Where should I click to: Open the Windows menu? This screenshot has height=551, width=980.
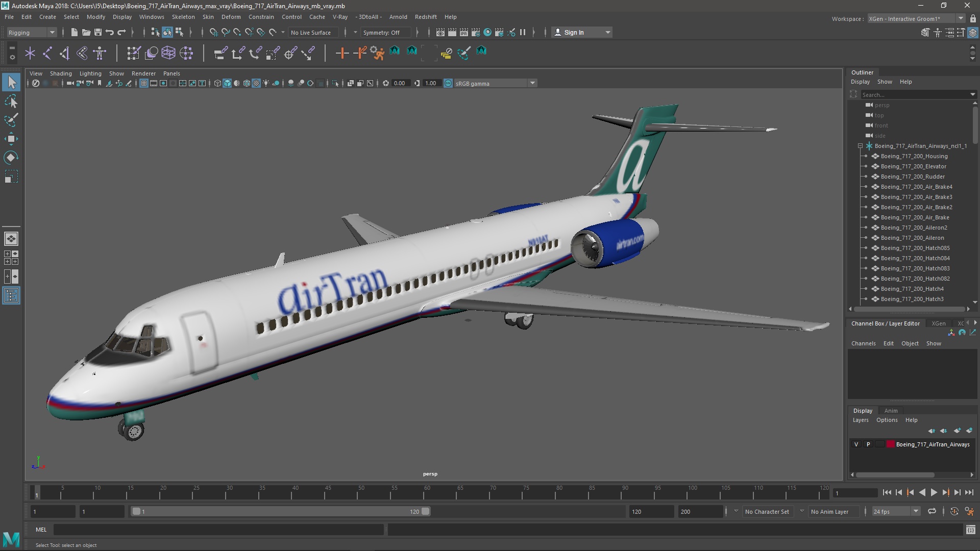pyautogui.click(x=152, y=17)
